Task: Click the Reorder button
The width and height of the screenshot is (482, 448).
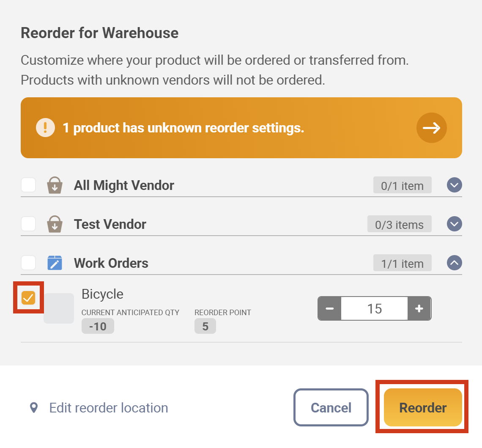Action: pos(422,407)
